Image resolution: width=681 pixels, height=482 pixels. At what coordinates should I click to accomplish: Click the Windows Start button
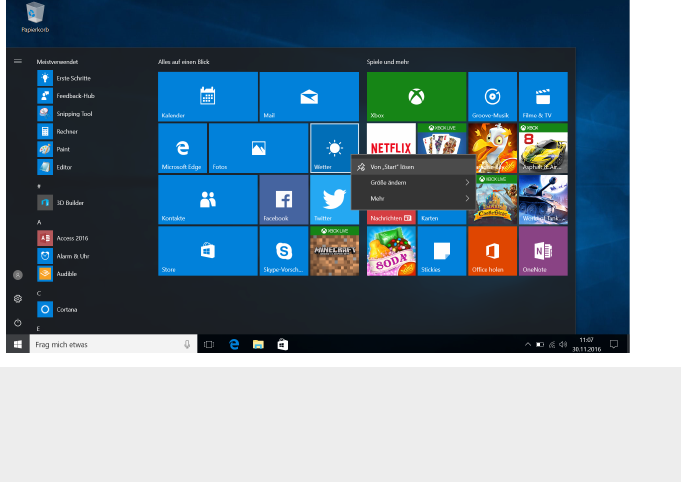tap(18, 344)
